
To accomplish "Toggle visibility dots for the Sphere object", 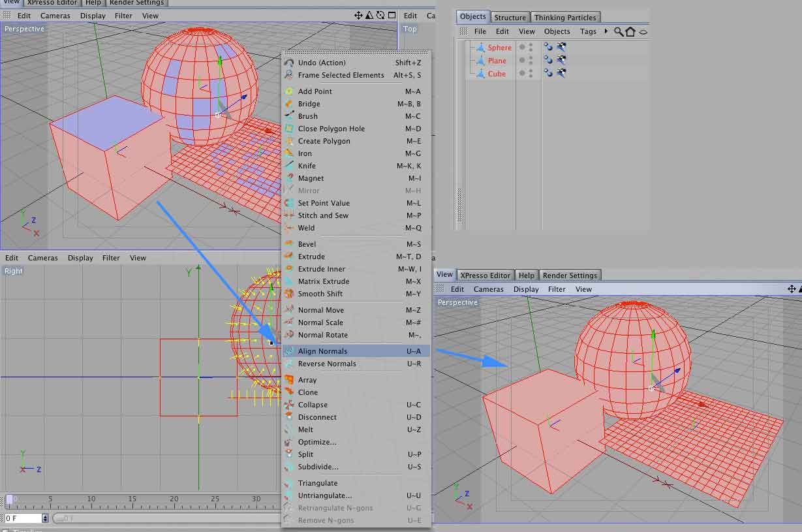I will 531,47.
